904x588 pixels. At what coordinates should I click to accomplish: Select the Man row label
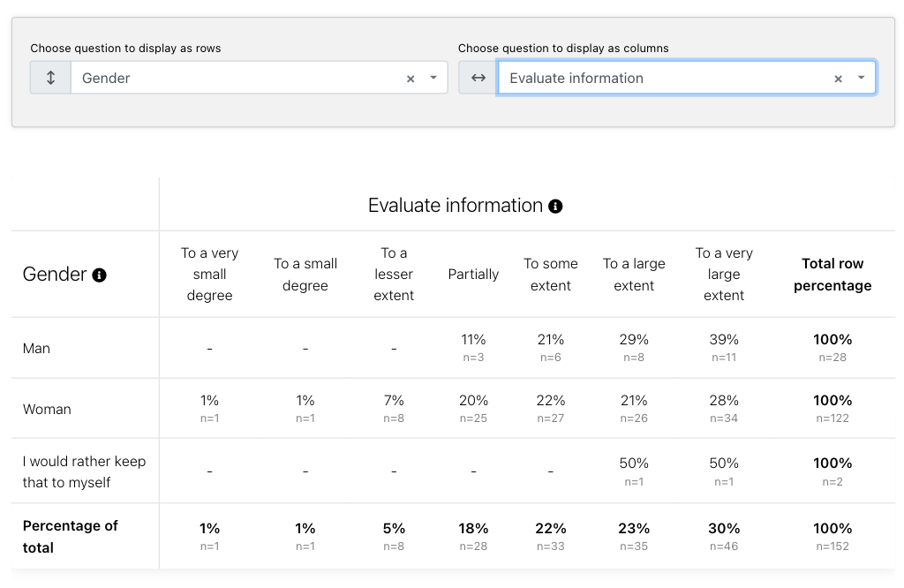click(x=36, y=348)
